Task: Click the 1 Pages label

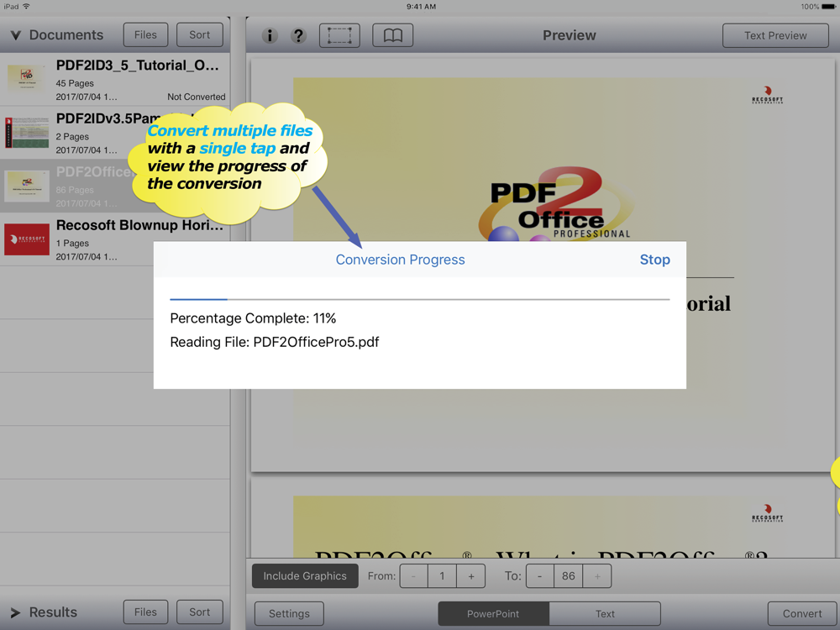Action: (72, 244)
